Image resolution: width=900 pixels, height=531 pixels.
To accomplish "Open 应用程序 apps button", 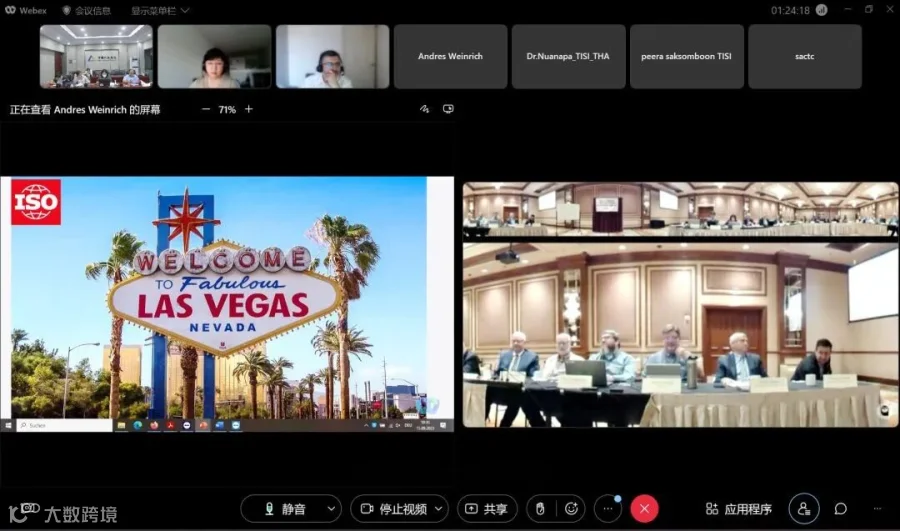I will click(739, 509).
